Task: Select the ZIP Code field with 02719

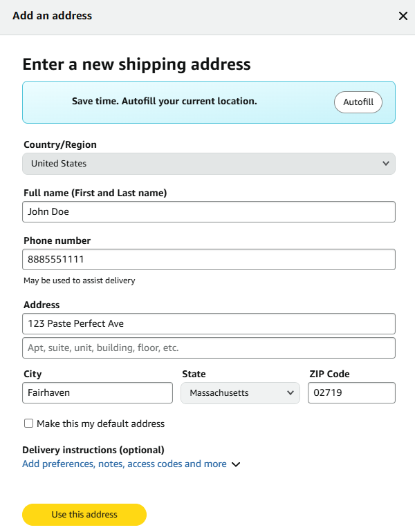Action: tap(351, 393)
